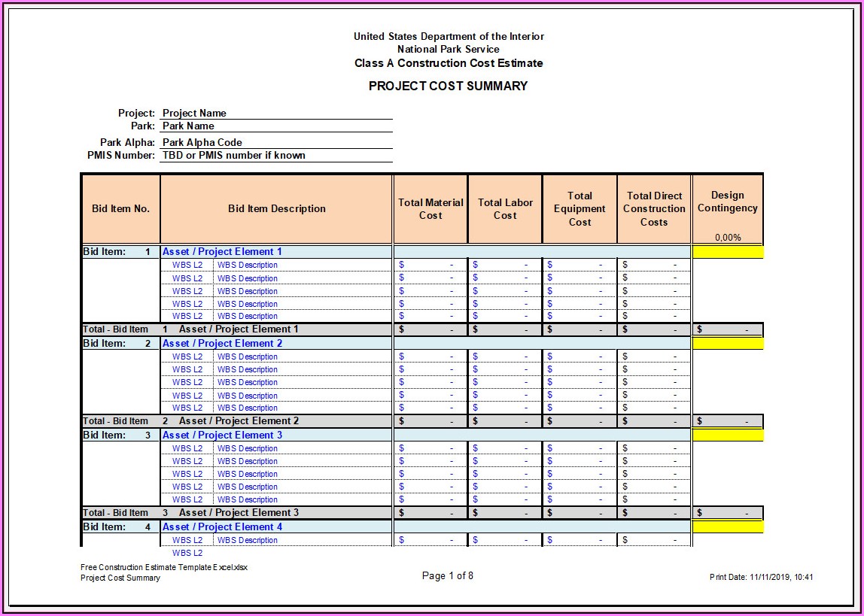864x616 pixels.
Task: Select the PMIS Number value field
Action: coord(275,156)
